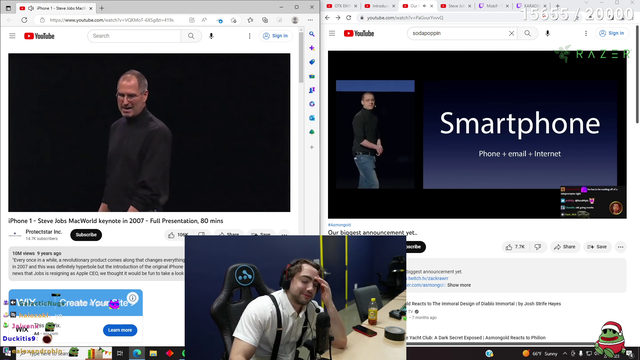This screenshot has width=640, height=360.
Task: Select the iPhone 1 Steve Jobs tab
Action: (56, 8)
